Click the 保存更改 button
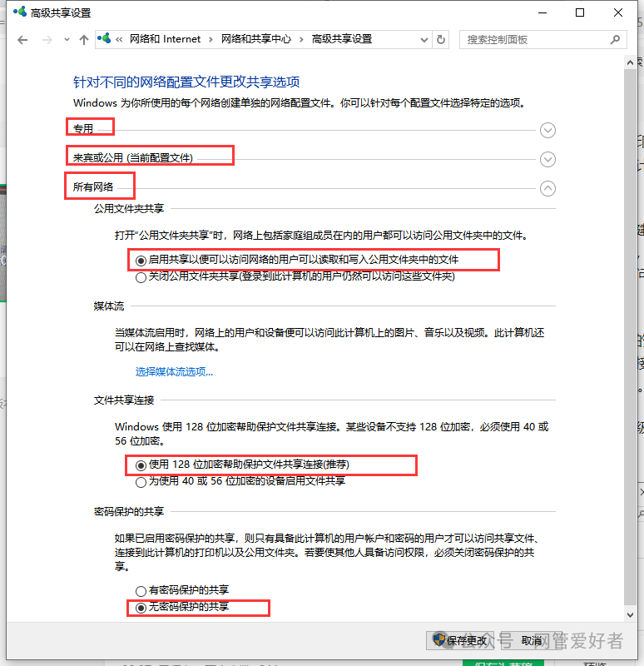 coord(460,640)
